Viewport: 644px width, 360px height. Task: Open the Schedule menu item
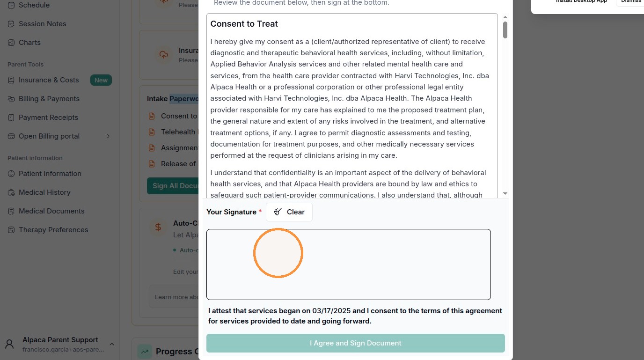coord(34,5)
